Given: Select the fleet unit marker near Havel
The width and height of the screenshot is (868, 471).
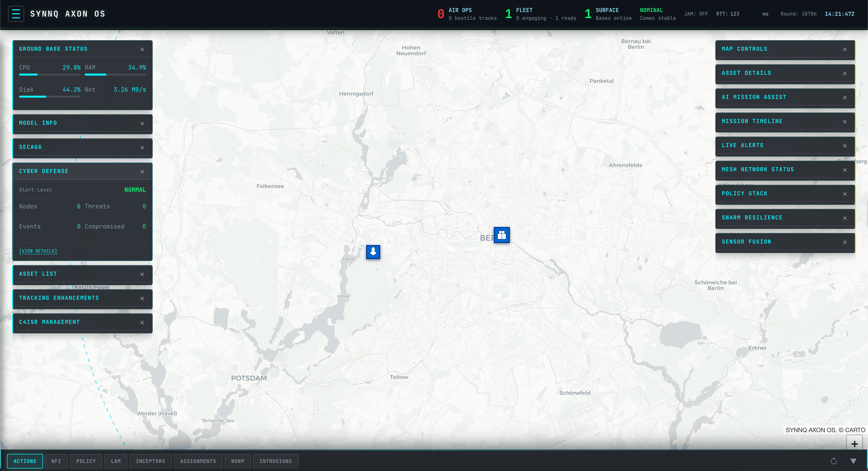Looking at the screenshot, I should click(x=373, y=252).
